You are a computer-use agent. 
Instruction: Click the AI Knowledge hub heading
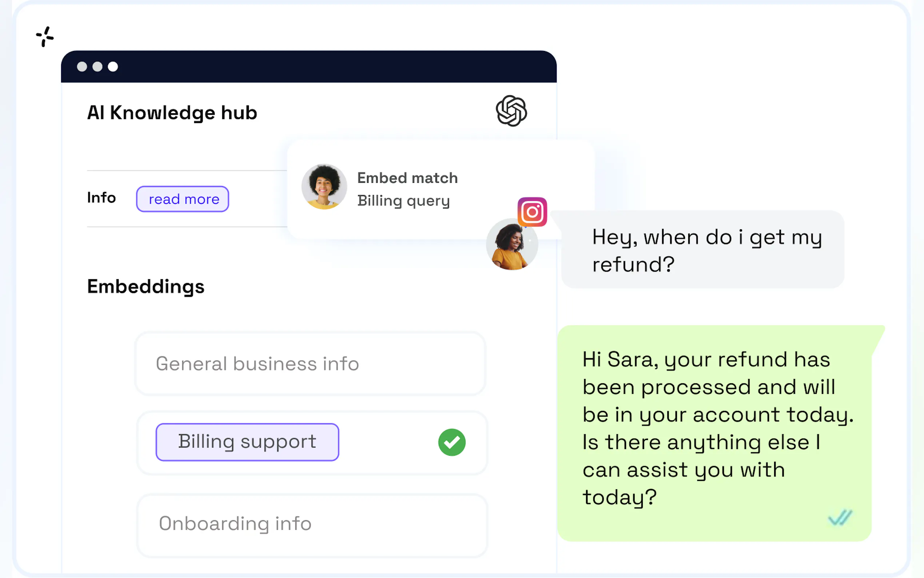(172, 113)
